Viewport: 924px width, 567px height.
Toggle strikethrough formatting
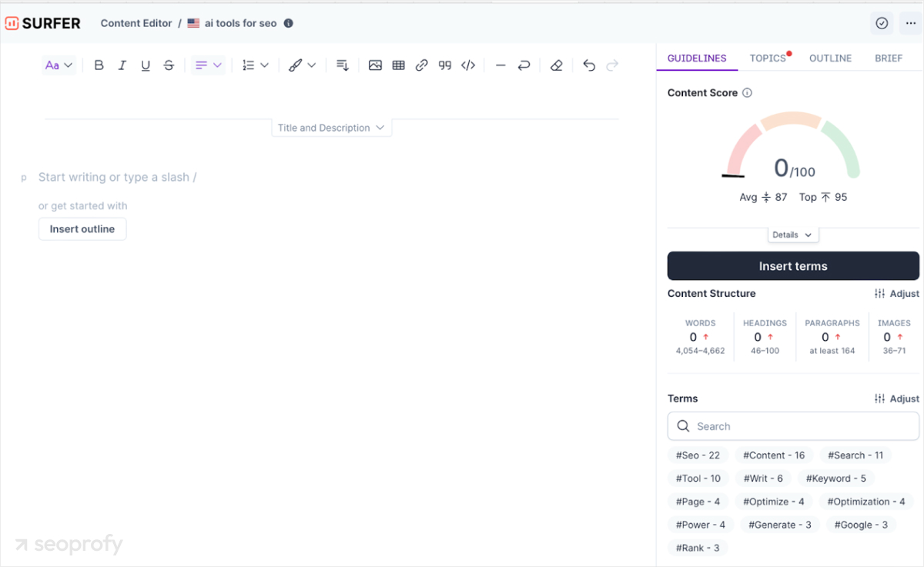point(169,65)
